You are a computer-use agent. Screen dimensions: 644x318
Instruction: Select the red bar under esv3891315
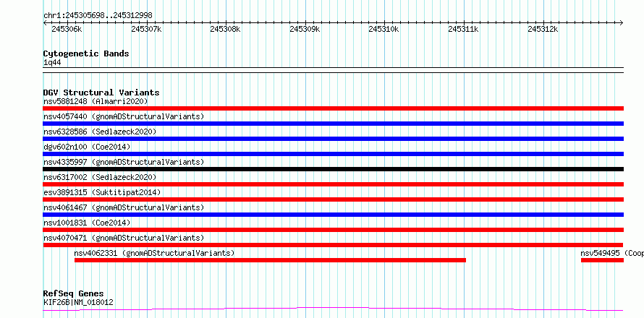pyautogui.click(x=334, y=199)
